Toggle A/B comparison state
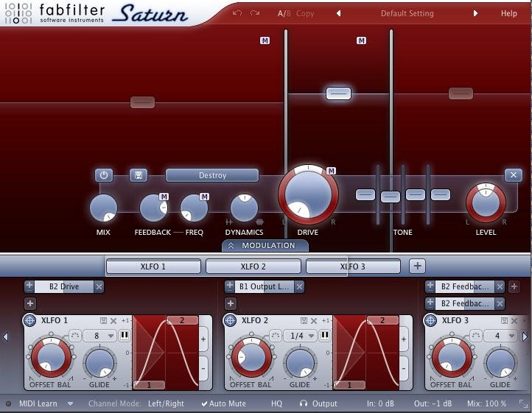Screen dimensions: 532x413 (284, 13)
